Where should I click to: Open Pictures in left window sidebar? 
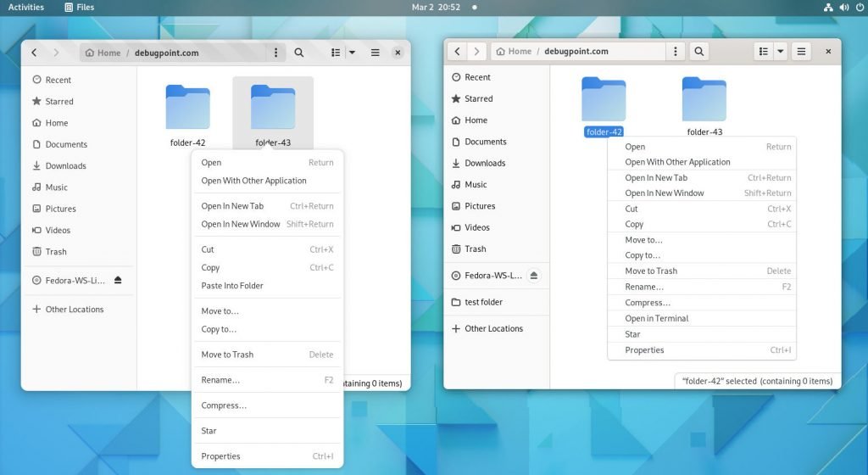pos(79,209)
